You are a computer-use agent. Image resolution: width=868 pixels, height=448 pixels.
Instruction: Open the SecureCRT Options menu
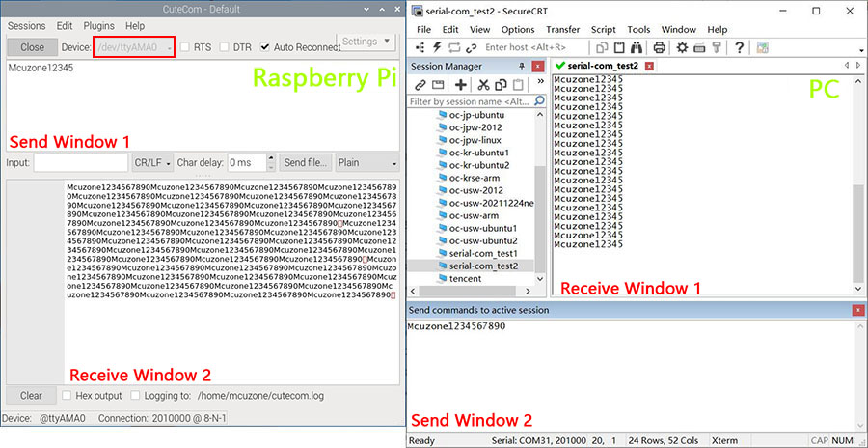(x=518, y=29)
